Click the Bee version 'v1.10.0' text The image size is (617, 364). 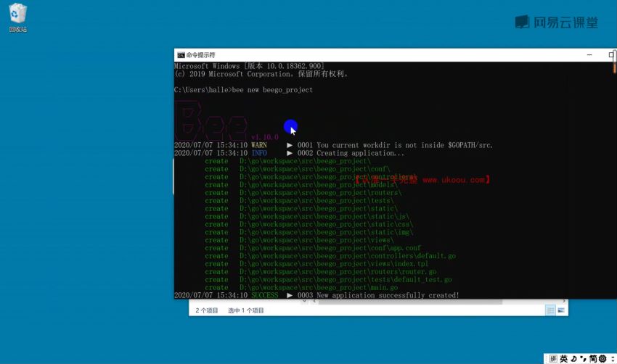tap(265, 137)
